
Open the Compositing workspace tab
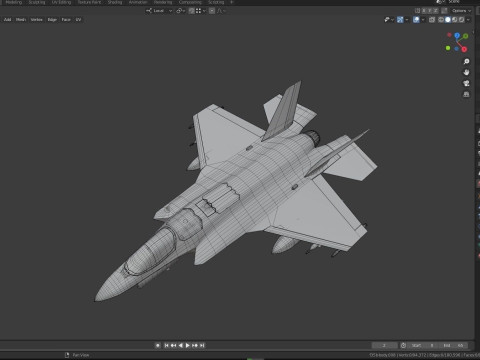[190, 2]
